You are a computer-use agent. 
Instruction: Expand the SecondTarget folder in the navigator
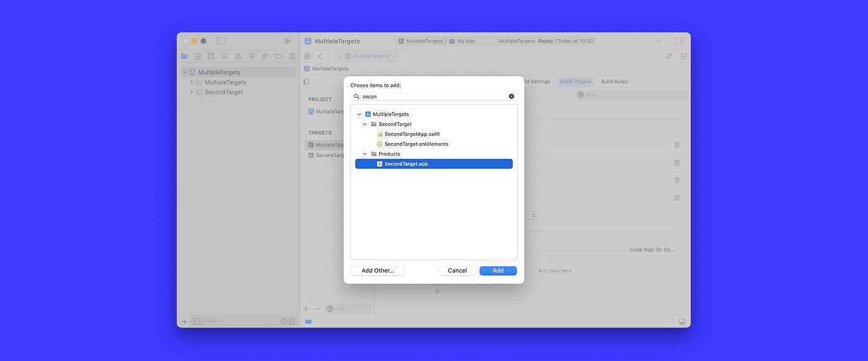(192, 92)
